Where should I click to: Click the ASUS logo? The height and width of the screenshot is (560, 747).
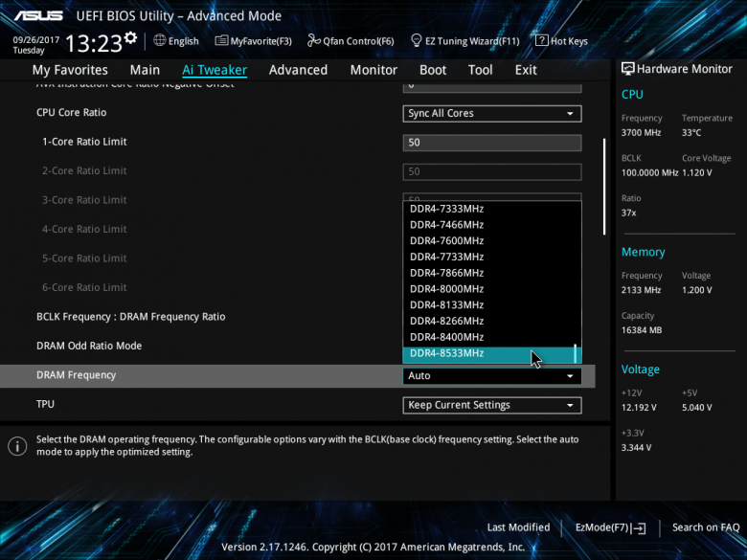(38, 15)
